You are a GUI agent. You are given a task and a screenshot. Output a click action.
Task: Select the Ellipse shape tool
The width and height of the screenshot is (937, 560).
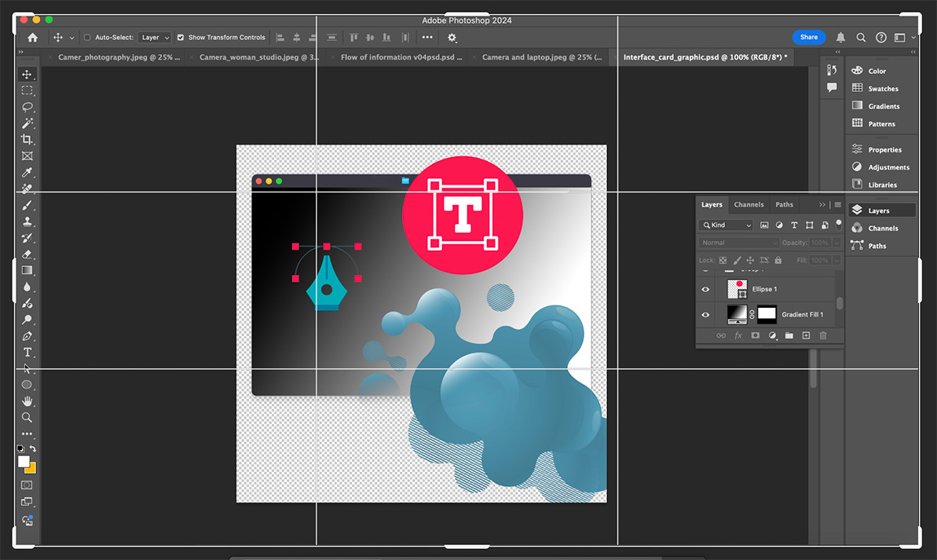tap(27, 384)
